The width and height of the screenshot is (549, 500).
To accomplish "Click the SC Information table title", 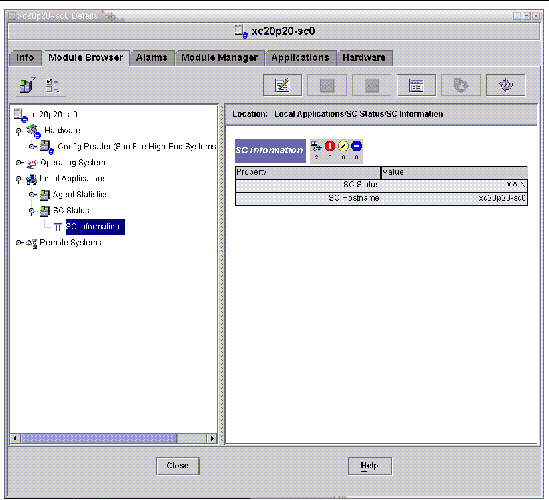I will pyautogui.click(x=270, y=151).
